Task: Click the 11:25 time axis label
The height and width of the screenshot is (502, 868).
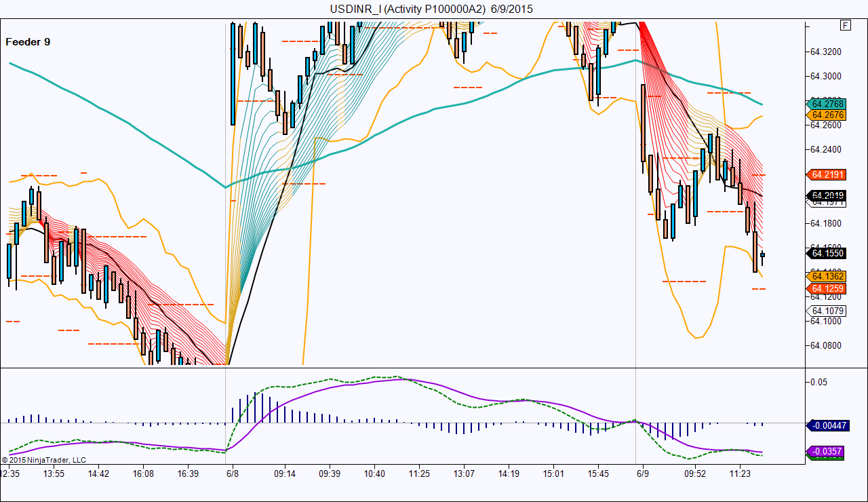Action: tap(419, 474)
